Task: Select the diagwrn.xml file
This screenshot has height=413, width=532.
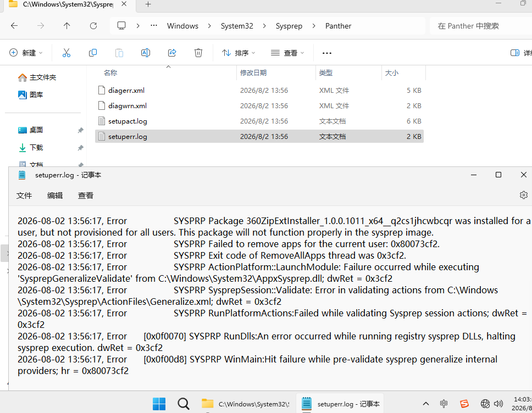Action: coord(259,106)
